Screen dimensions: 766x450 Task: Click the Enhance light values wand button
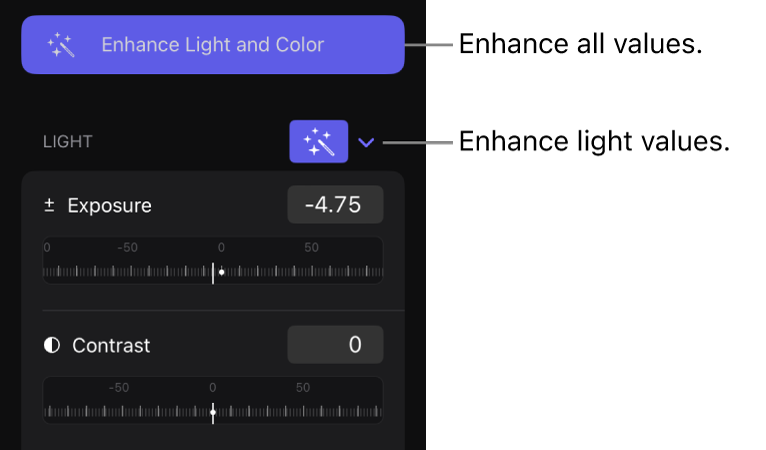pos(318,141)
